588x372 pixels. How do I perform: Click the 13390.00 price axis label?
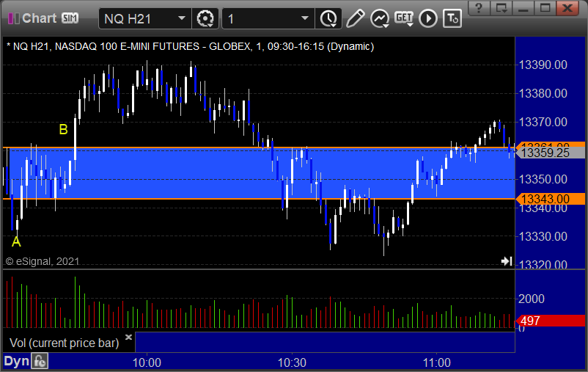click(543, 65)
